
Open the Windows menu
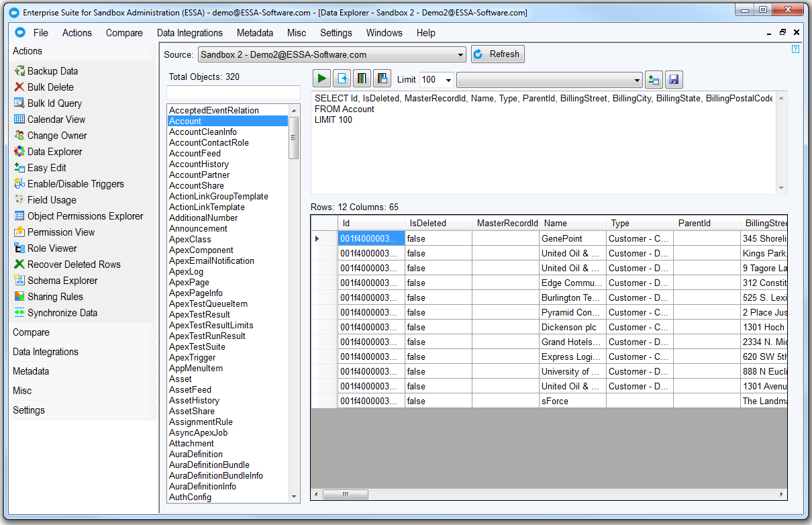pyautogui.click(x=385, y=33)
